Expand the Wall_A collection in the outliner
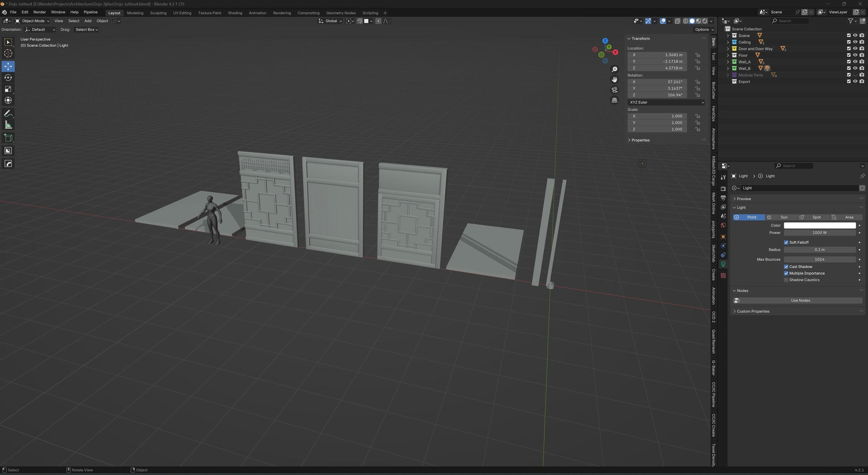Screen dimensions: 868x475 point(728,62)
